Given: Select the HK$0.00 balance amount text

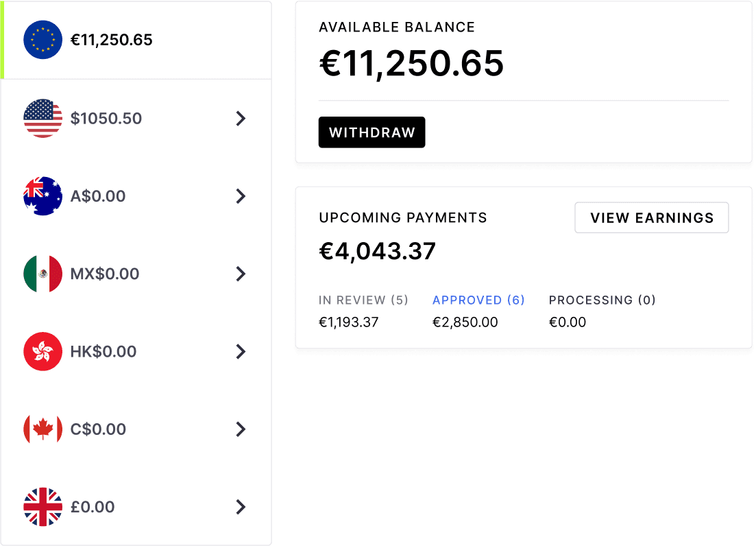Looking at the screenshot, I should click(103, 351).
